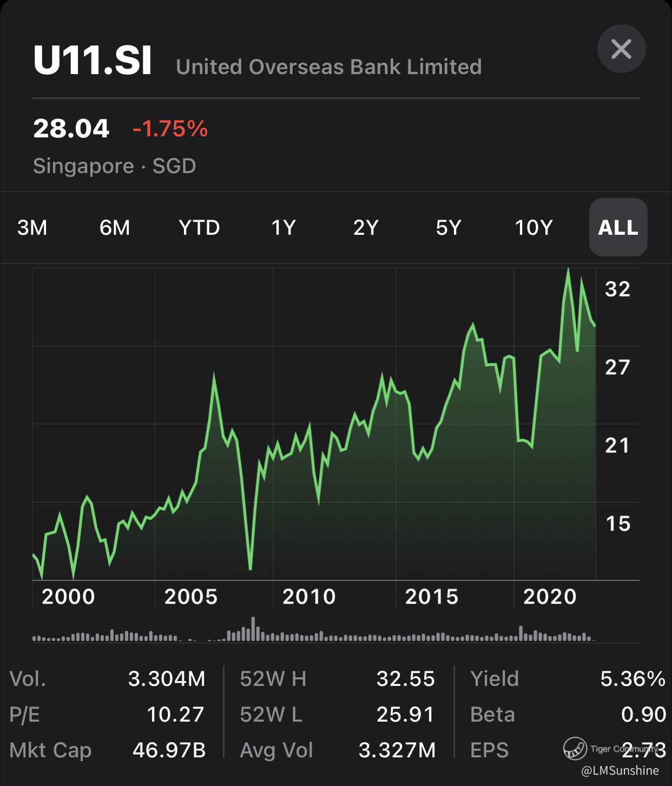Tap the 52W L value 25.91
This screenshot has width=672, height=786.
(406, 714)
